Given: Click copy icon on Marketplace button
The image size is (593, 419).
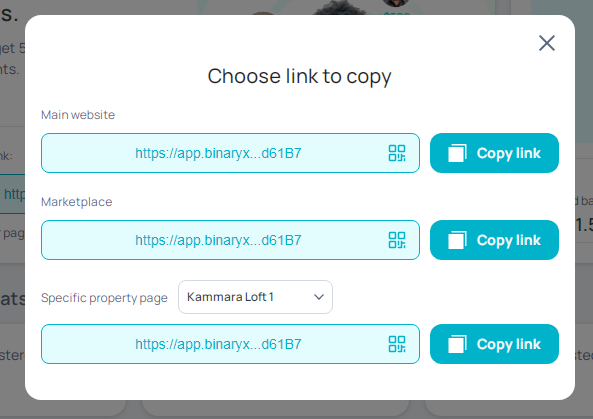Looking at the screenshot, I should [457, 240].
